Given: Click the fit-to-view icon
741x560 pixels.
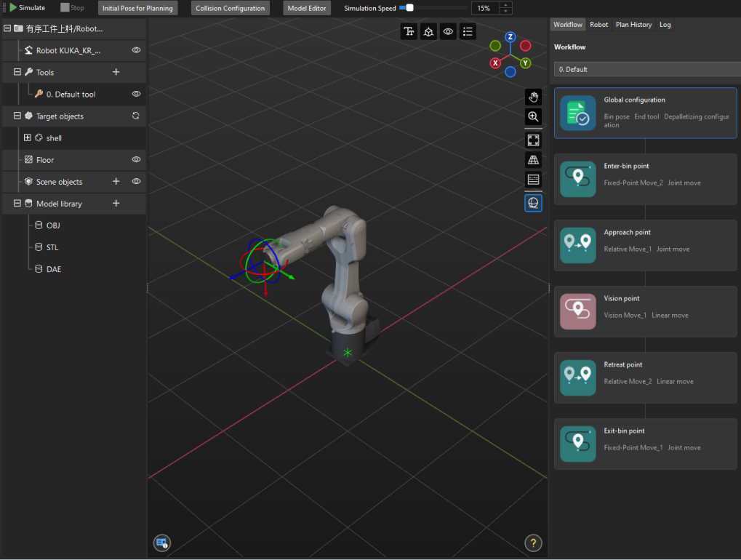Looking at the screenshot, I should click(533, 140).
